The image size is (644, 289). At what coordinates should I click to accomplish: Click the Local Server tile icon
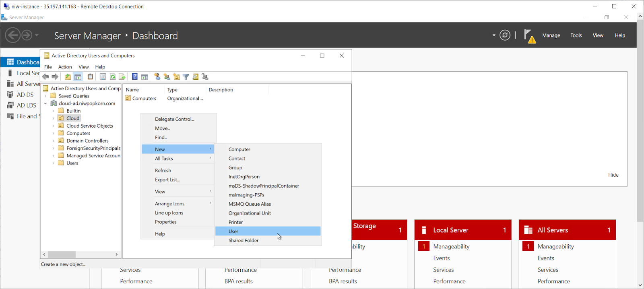click(424, 230)
